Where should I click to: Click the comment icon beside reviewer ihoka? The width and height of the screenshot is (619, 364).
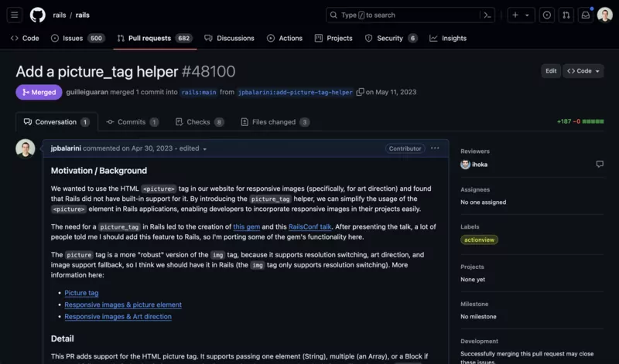pos(600,164)
